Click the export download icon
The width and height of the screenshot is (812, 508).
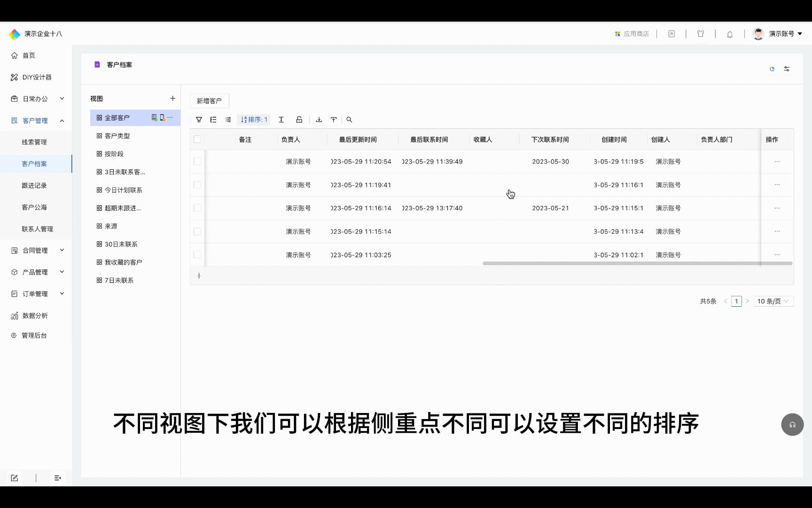click(319, 119)
